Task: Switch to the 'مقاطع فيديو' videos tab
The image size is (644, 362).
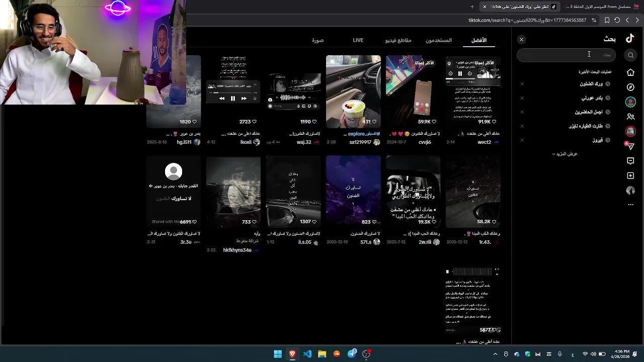Action: tap(398, 40)
